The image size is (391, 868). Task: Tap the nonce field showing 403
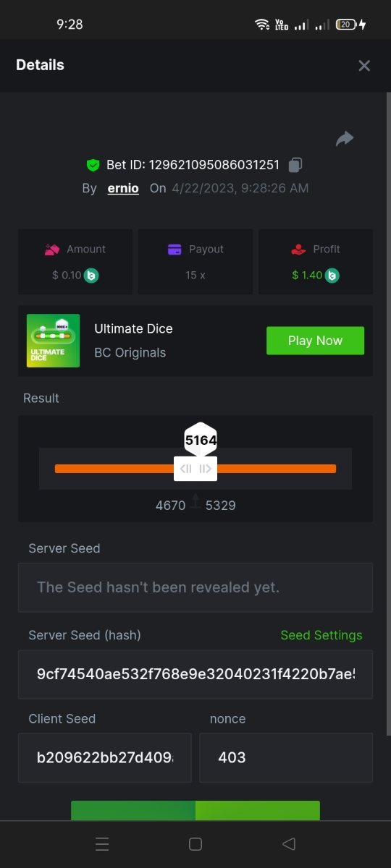point(286,757)
